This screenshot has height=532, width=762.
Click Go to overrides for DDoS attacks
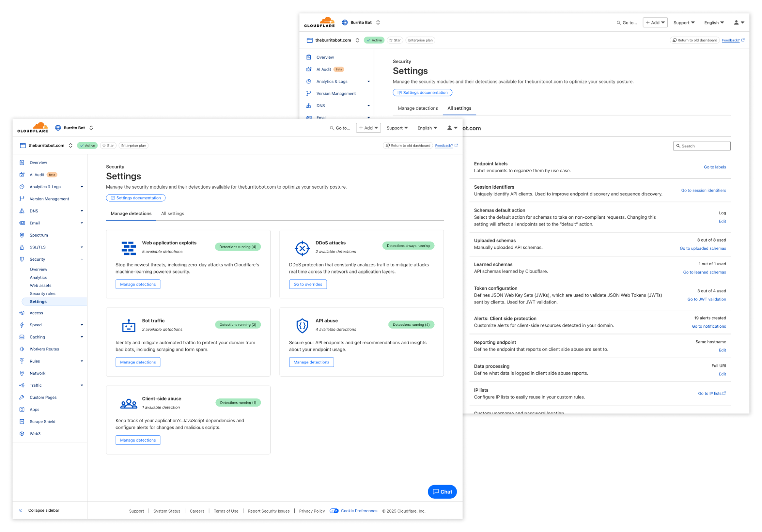point(308,285)
